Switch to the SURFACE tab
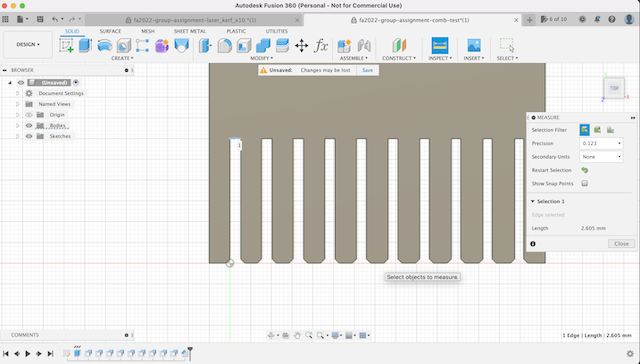The width and height of the screenshot is (640, 364). tap(110, 31)
